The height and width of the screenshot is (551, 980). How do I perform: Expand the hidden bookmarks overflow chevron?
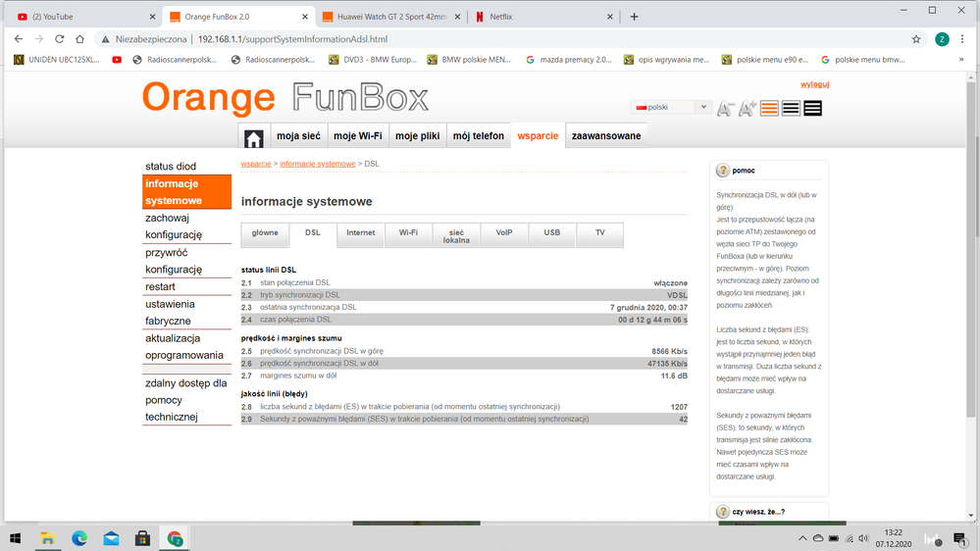coord(960,60)
